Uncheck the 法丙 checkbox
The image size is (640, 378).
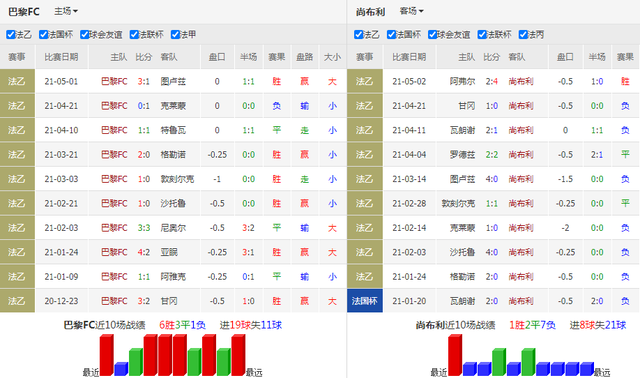point(523,35)
